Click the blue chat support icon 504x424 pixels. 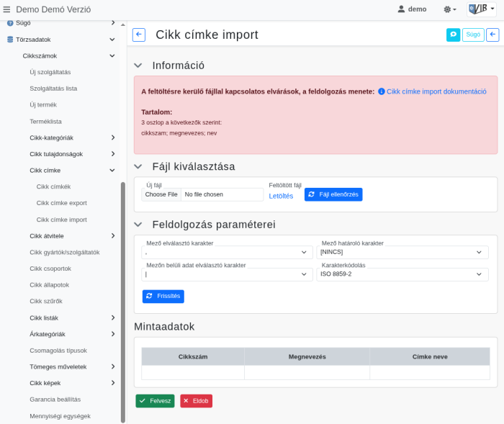click(x=453, y=35)
